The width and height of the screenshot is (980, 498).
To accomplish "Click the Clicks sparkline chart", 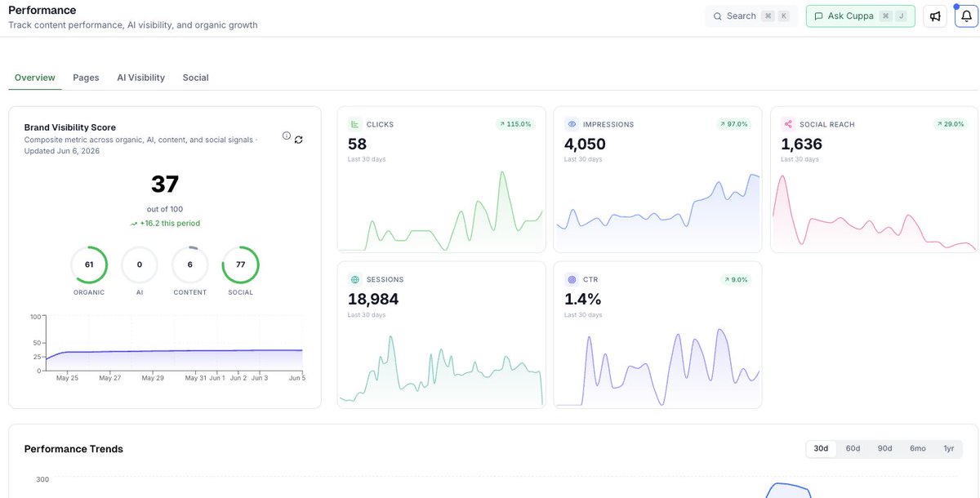I will click(x=441, y=211).
